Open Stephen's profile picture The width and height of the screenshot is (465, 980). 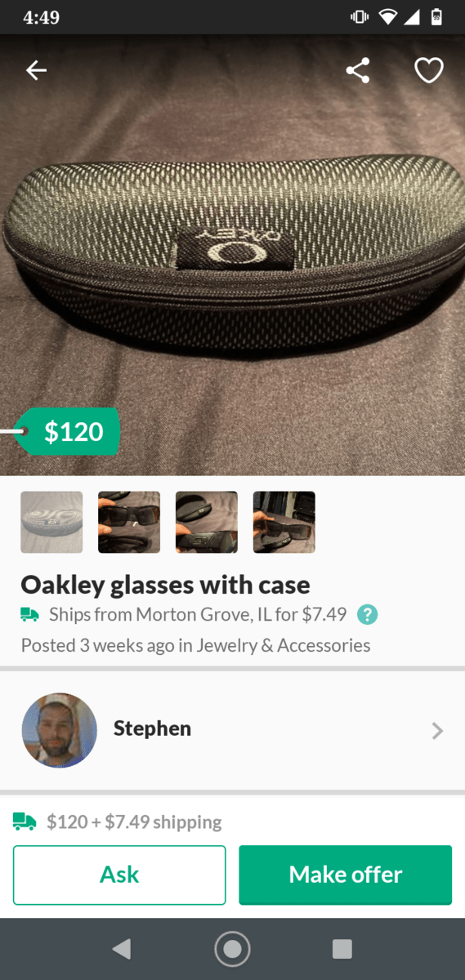click(x=59, y=730)
